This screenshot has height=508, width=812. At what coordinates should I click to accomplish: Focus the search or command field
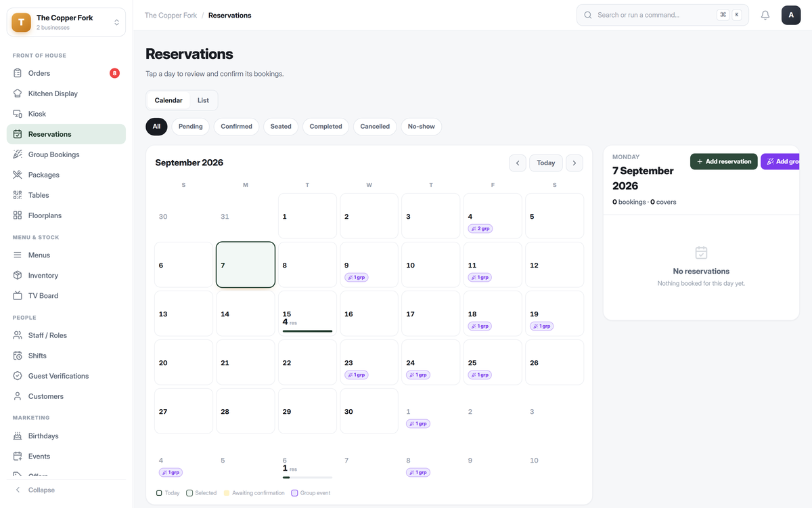(662, 15)
